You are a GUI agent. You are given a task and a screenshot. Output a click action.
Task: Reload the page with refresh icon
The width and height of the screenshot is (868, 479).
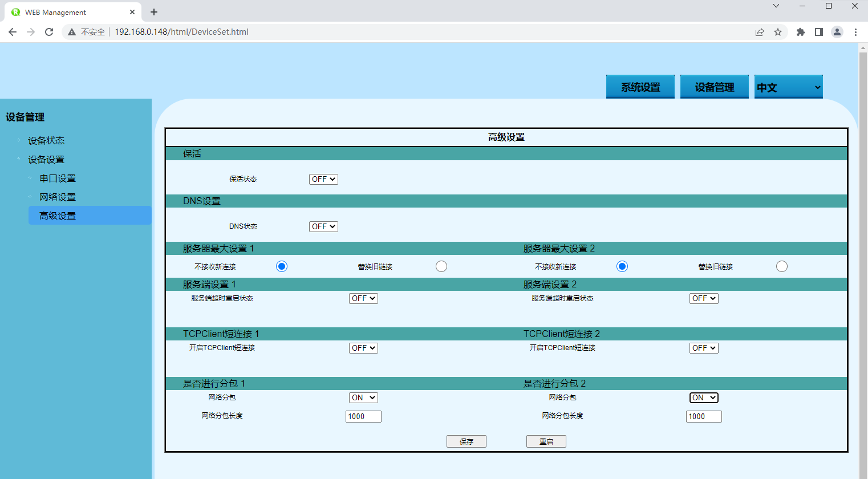pyautogui.click(x=49, y=32)
